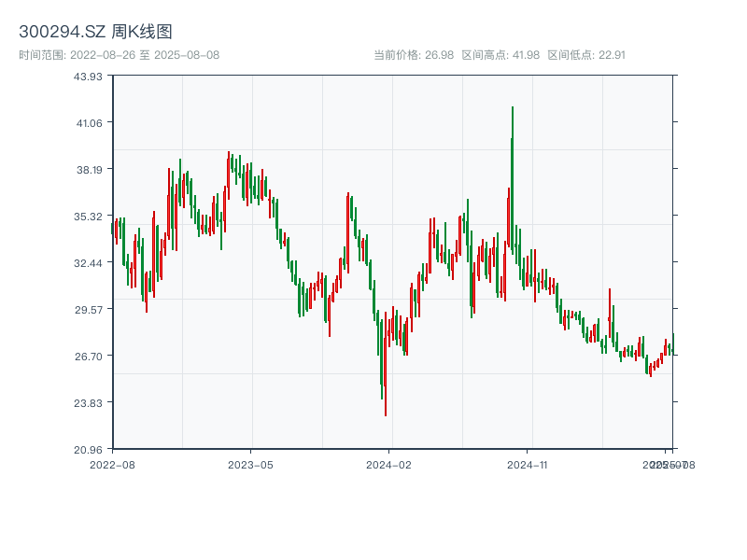747x560 pixels.
Task: Click the 当前价格 26.98 label
Action: coord(414,55)
